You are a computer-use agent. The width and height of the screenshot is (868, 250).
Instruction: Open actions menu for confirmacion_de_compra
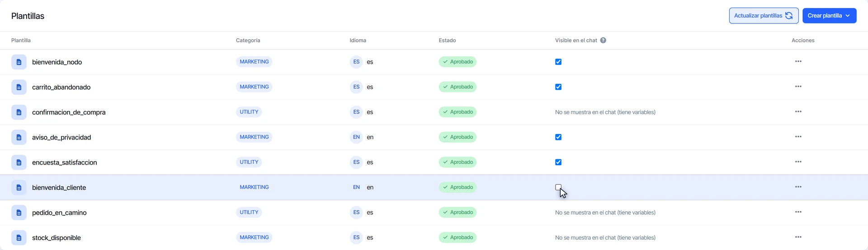click(x=798, y=111)
